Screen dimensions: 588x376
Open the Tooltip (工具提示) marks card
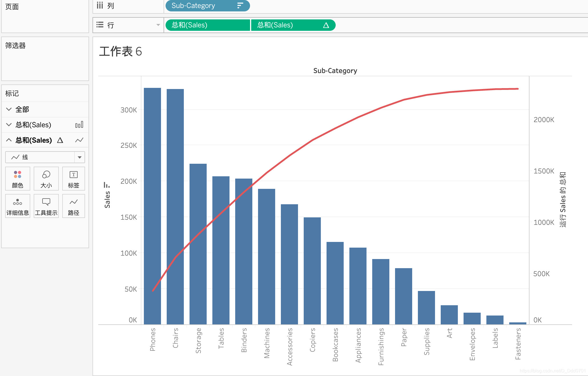[46, 206]
